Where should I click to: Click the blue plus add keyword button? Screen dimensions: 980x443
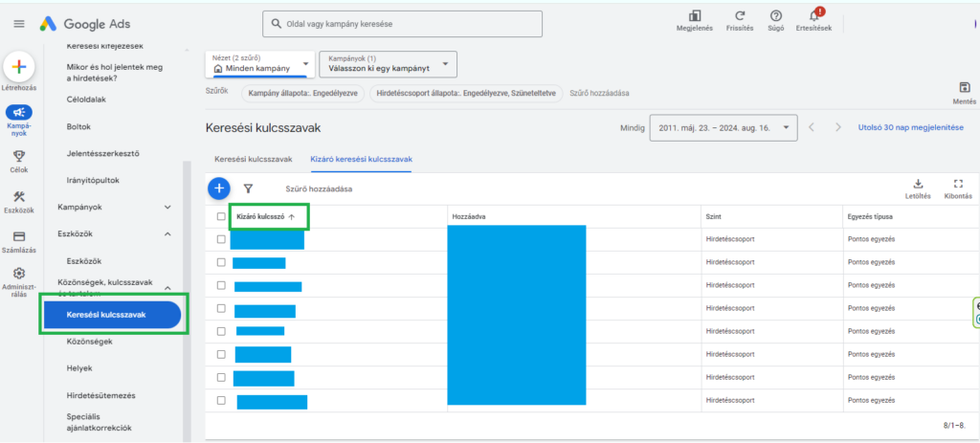tap(219, 188)
